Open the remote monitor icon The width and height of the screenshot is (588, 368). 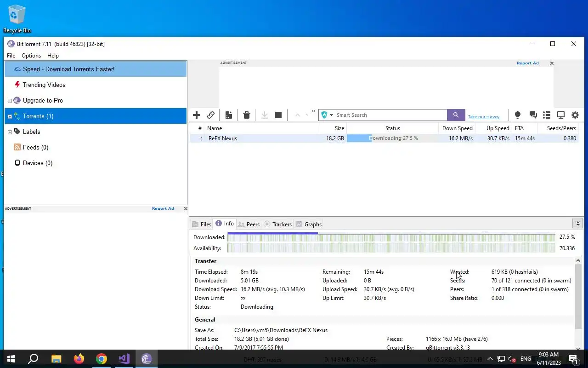(561, 115)
